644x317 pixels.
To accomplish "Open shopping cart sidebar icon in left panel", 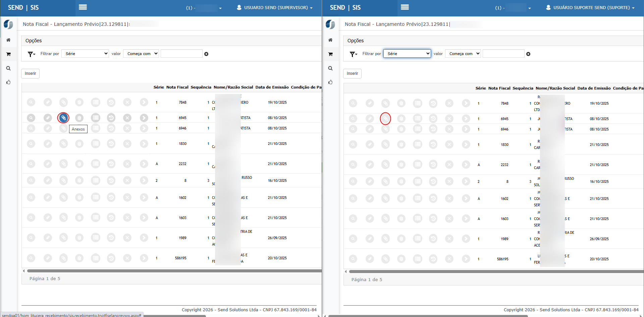I will click(8, 54).
